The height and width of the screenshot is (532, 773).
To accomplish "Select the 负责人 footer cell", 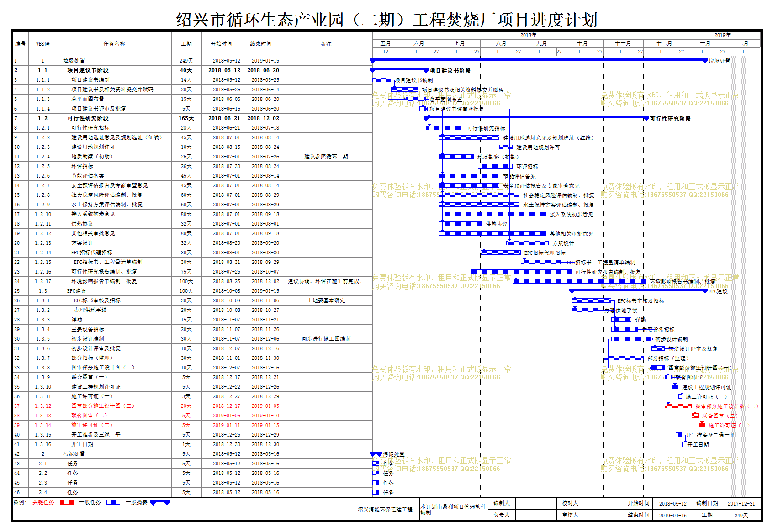I will (x=501, y=515).
